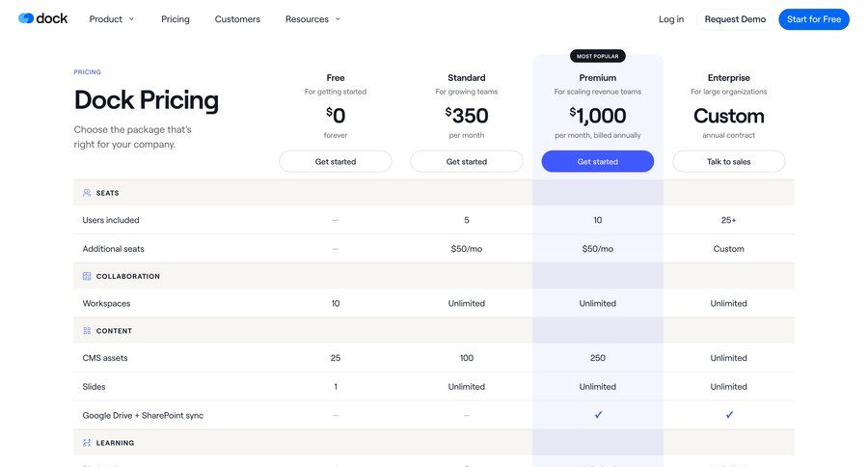The height and width of the screenshot is (467, 868).
Task: Click Free plan's 25 CMS assets value
Action: pyautogui.click(x=336, y=358)
